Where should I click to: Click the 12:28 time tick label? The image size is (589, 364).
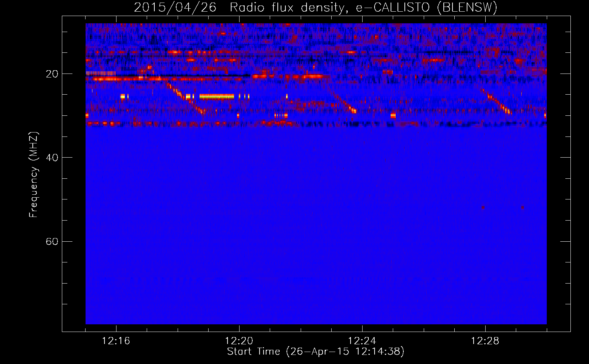click(x=485, y=341)
